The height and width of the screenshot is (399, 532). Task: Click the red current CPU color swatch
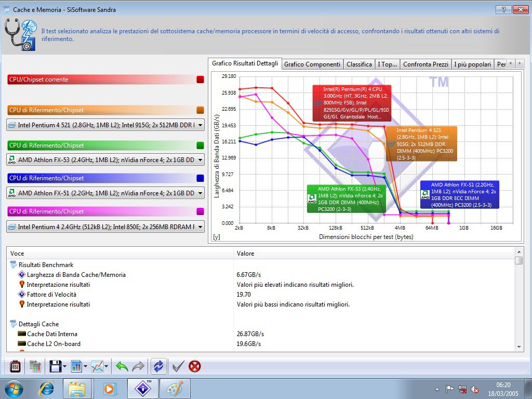coord(200,79)
